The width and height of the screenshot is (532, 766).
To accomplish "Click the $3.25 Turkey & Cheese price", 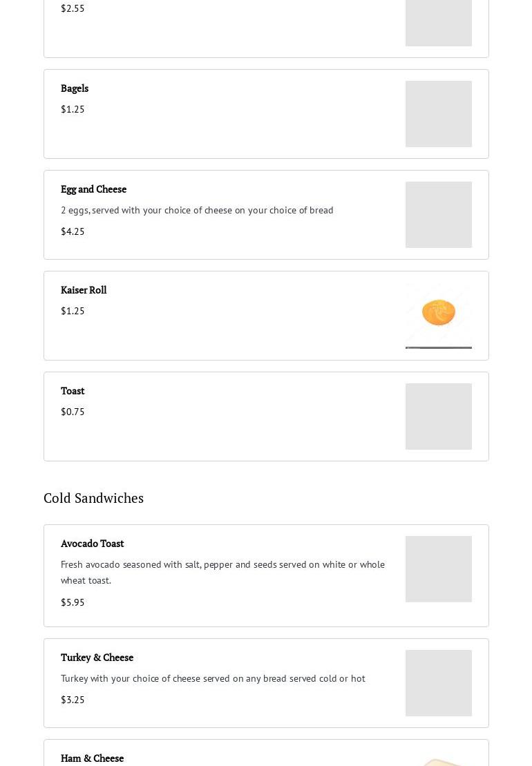I will (x=73, y=700).
